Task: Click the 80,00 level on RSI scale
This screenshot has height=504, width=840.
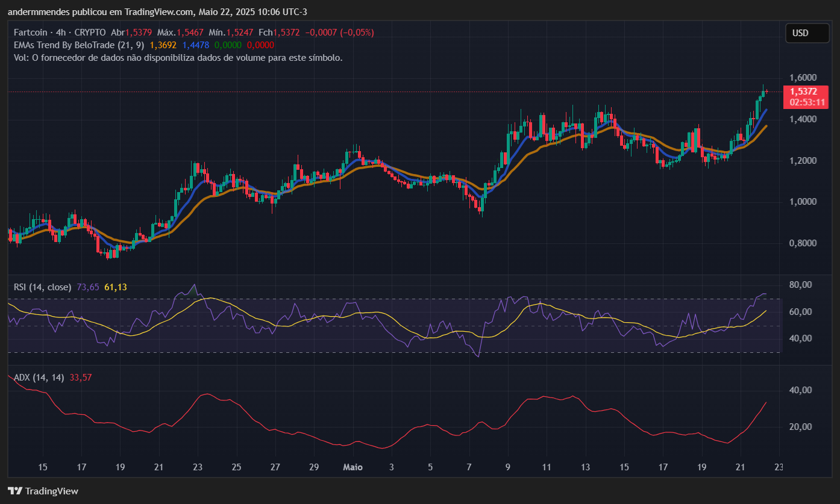Action: (x=802, y=285)
